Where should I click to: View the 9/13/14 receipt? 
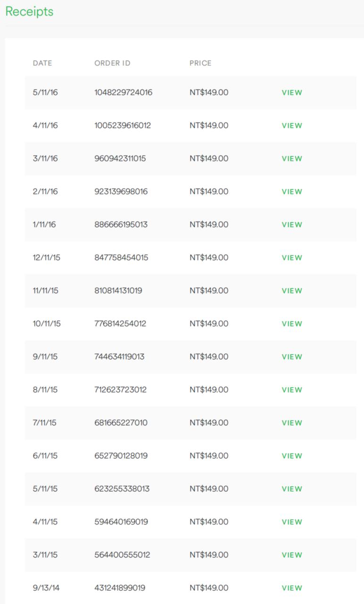click(x=292, y=588)
